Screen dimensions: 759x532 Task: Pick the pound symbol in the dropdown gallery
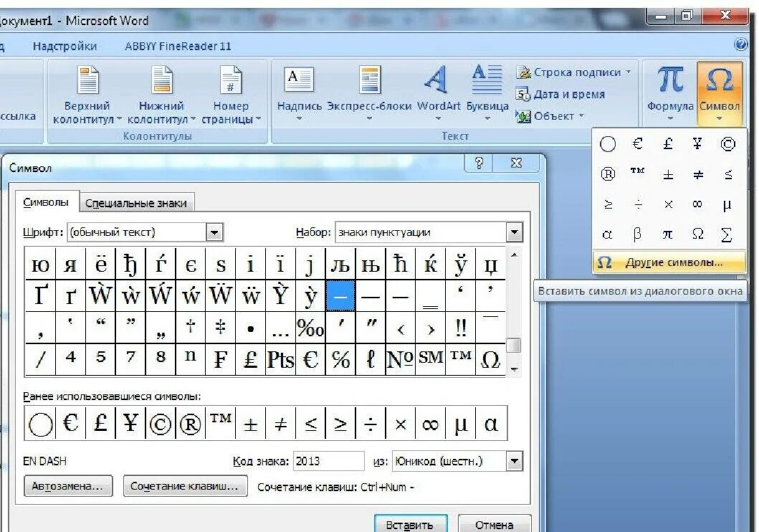(x=667, y=144)
